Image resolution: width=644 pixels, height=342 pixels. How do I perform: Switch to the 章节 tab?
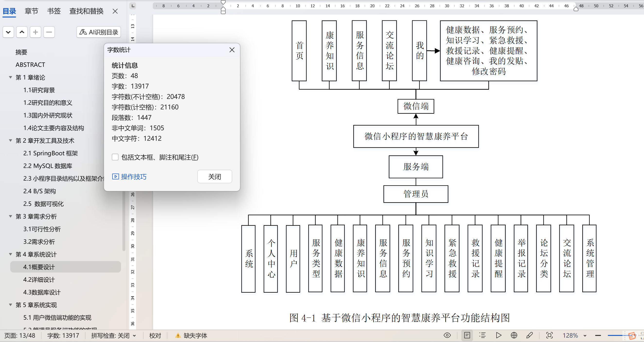pyautogui.click(x=32, y=11)
